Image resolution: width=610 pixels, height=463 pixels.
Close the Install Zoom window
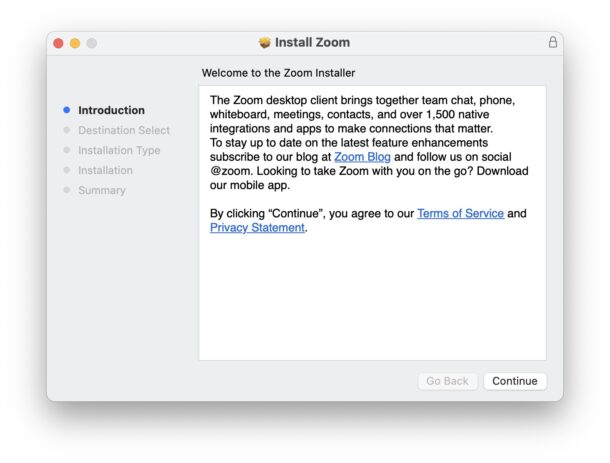coord(58,43)
